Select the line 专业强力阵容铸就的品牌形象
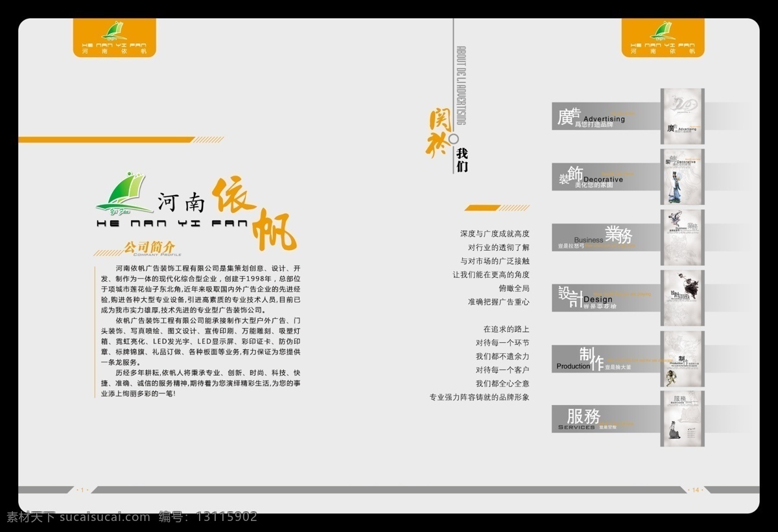Screen dimensions: 778x532 click(479, 397)
